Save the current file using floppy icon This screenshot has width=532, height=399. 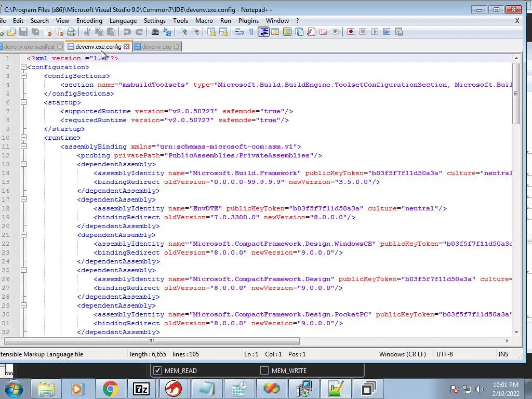pyautogui.click(x=23, y=32)
